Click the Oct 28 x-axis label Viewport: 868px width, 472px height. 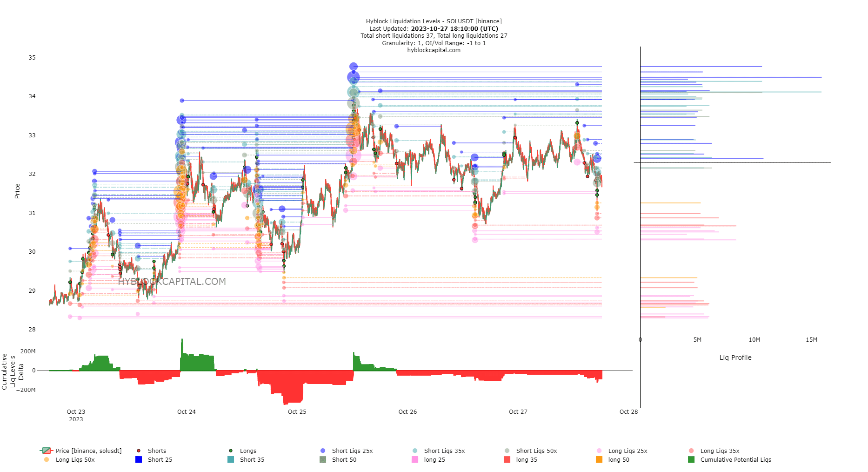coord(629,411)
